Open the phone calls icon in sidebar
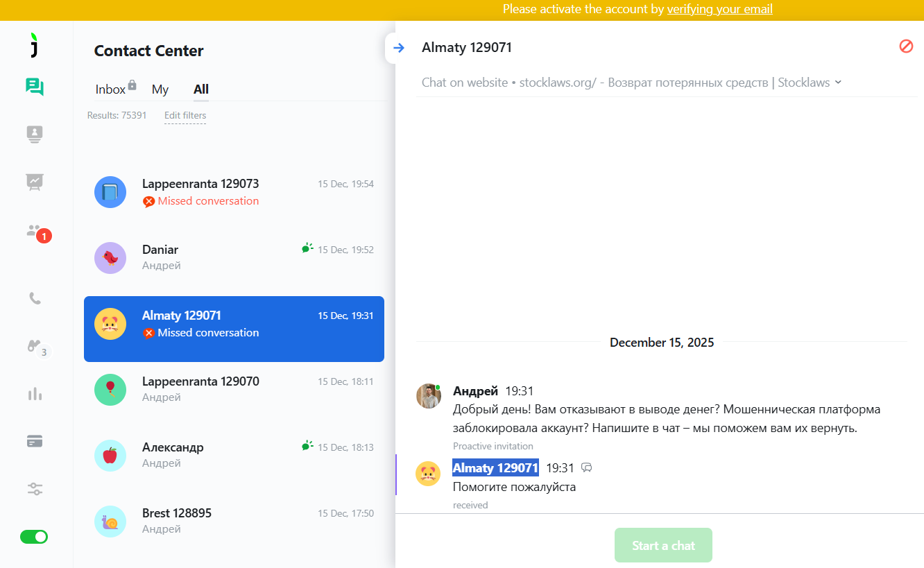The width and height of the screenshot is (924, 568). (x=35, y=298)
